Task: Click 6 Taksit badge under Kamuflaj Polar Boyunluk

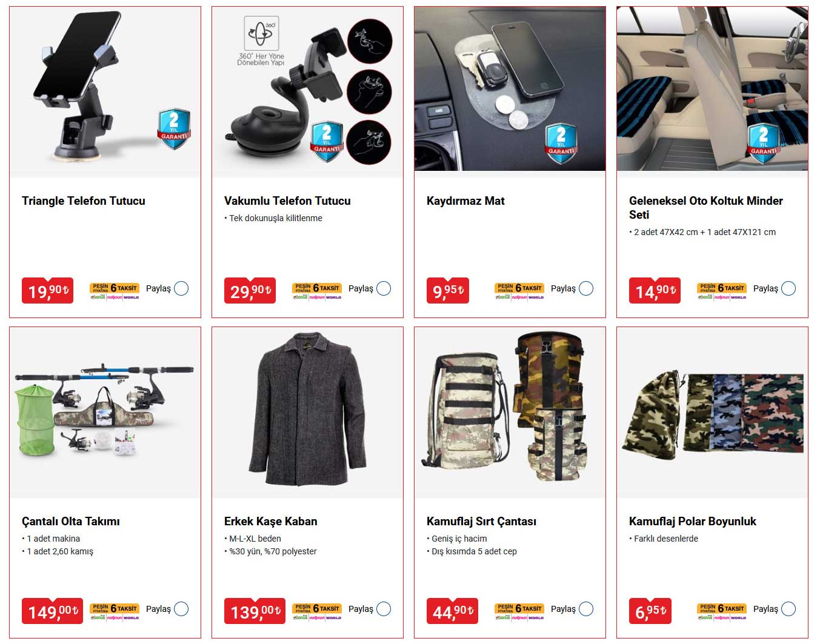Action: click(x=722, y=611)
